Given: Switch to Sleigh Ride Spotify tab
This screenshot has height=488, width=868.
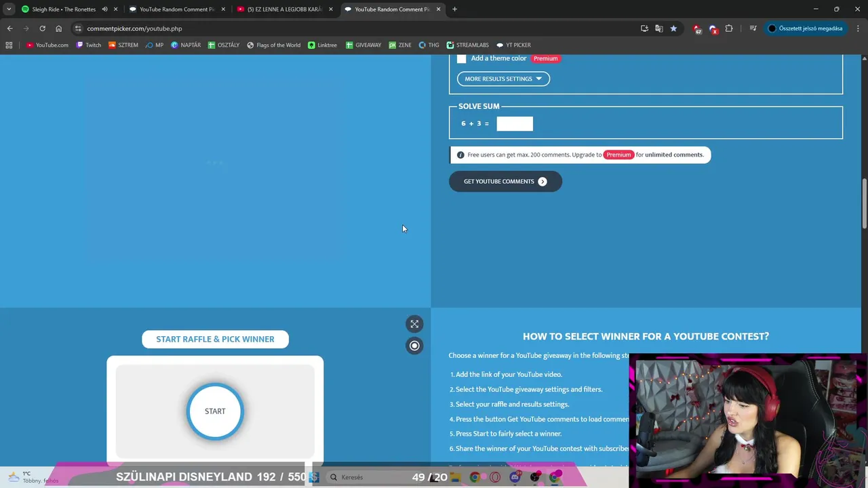Looking at the screenshot, I should pos(64,9).
